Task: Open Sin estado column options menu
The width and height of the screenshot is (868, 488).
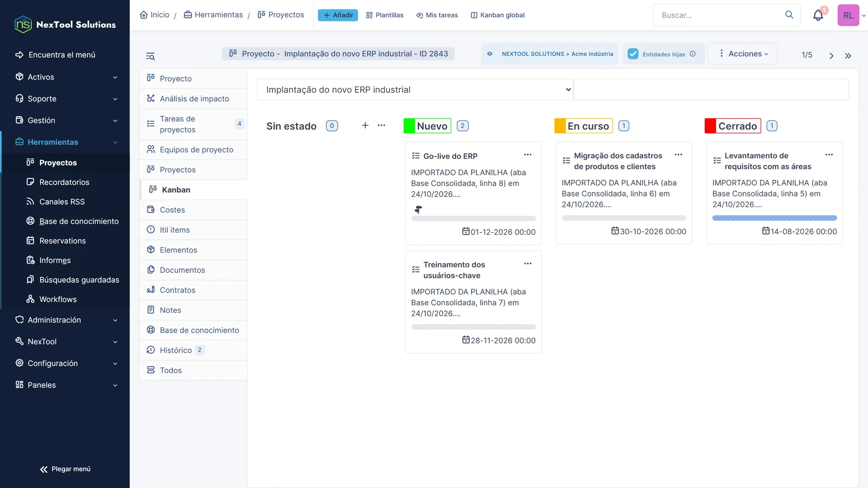Action: (x=381, y=125)
